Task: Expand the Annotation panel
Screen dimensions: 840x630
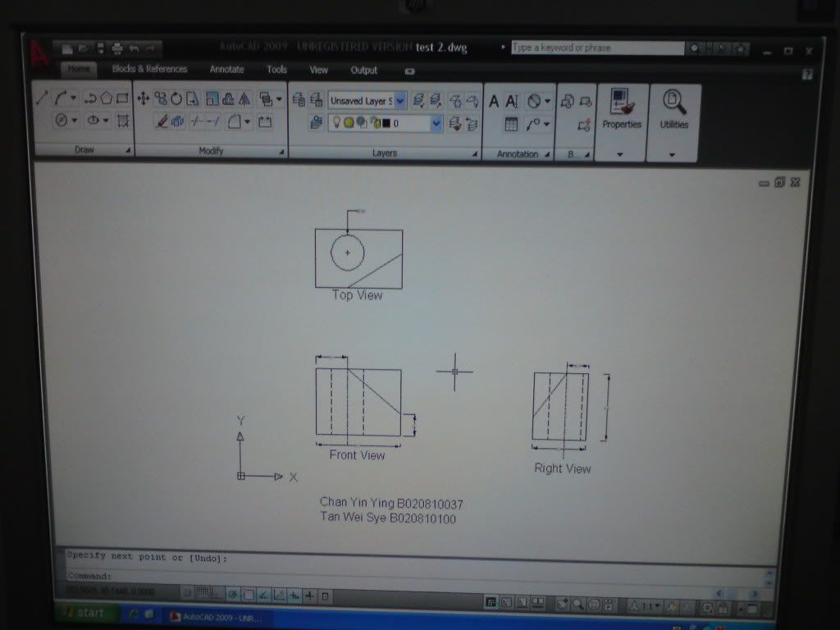Action: tap(547, 155)
